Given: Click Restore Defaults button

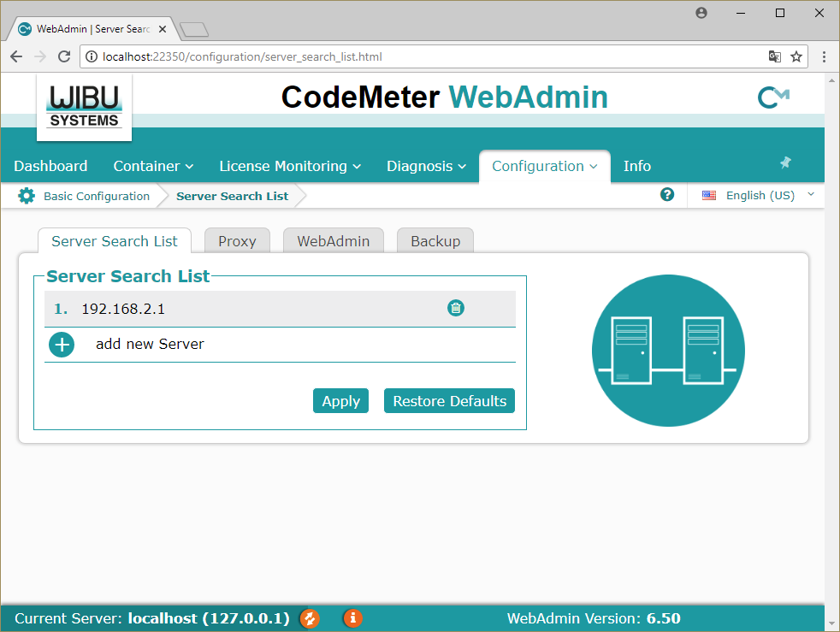Looking at the screenshot, I should (449, 400).
